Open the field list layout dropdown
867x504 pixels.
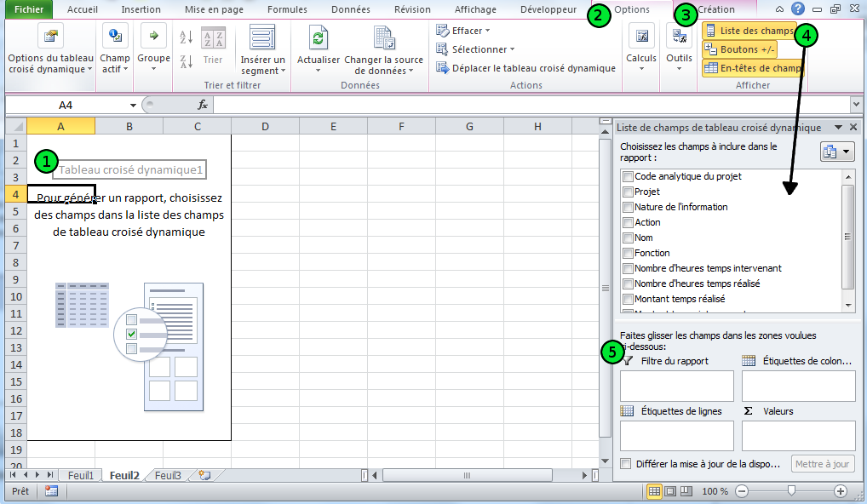click(x=836, y=152)
